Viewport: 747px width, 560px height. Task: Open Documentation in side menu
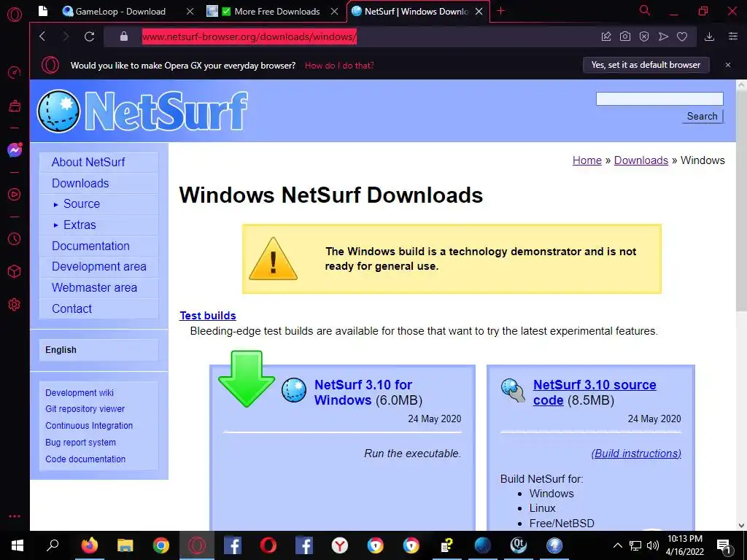coord(98,246)
